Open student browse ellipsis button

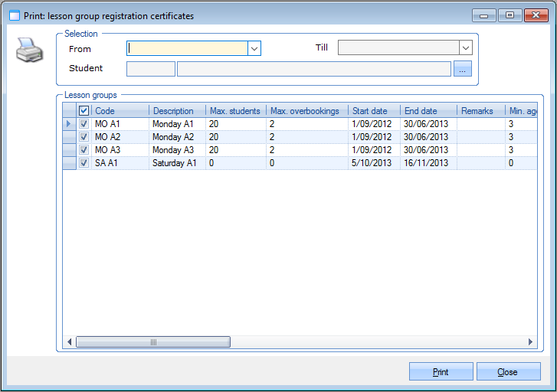[x=462, y=69]
